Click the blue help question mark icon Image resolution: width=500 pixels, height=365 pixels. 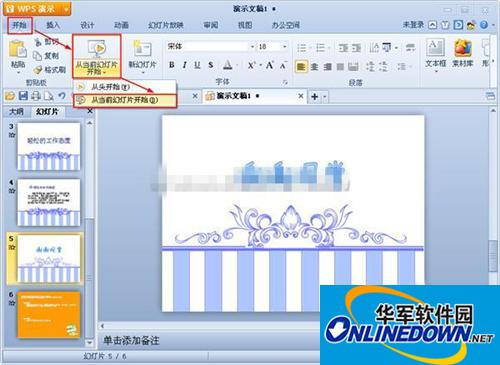coord(484,25)
